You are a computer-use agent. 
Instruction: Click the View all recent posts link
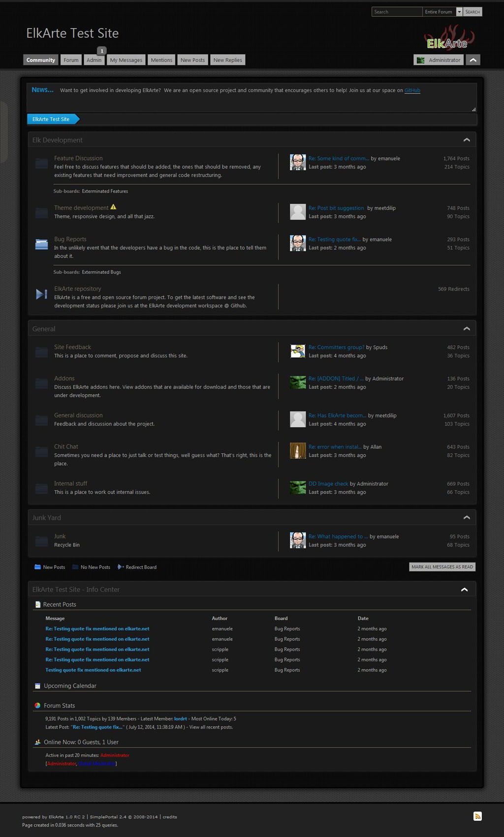click(211, 727)
